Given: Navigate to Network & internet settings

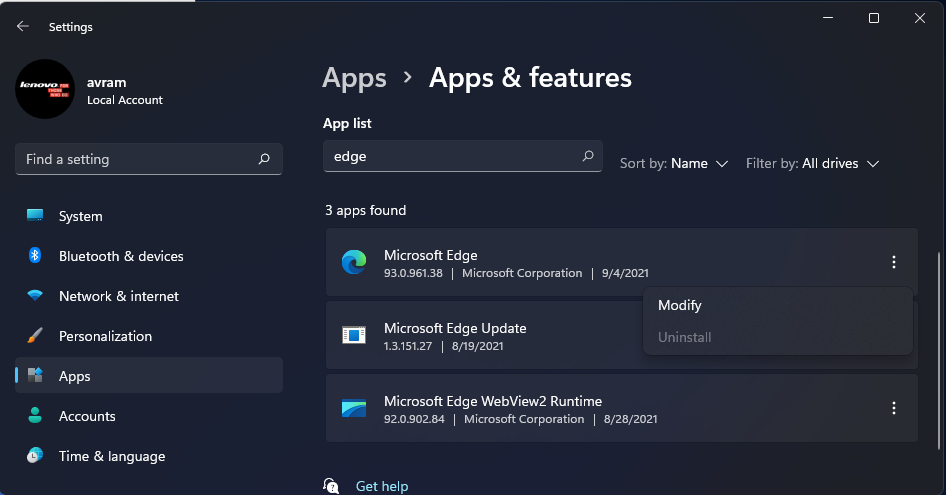Looking at the screenshot, I should 118,296.
